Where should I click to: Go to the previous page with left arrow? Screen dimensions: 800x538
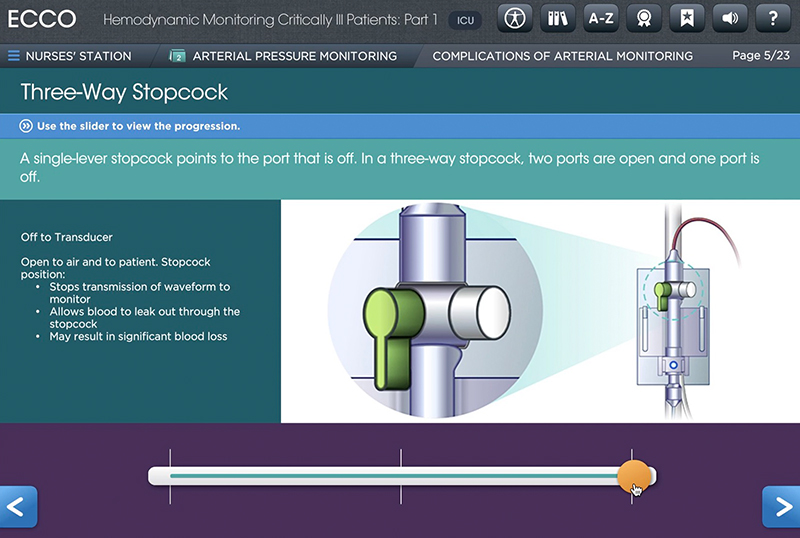click(x=19, y=507)
